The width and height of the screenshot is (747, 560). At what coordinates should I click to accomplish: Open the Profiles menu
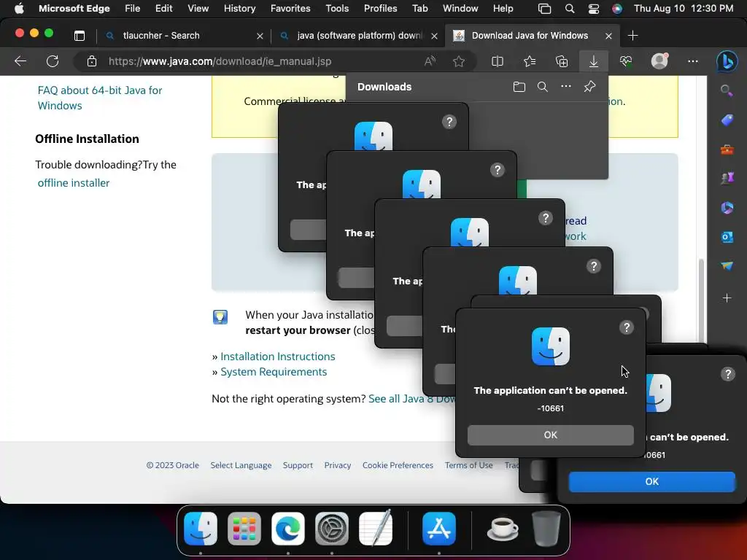[x=380, y=8]
